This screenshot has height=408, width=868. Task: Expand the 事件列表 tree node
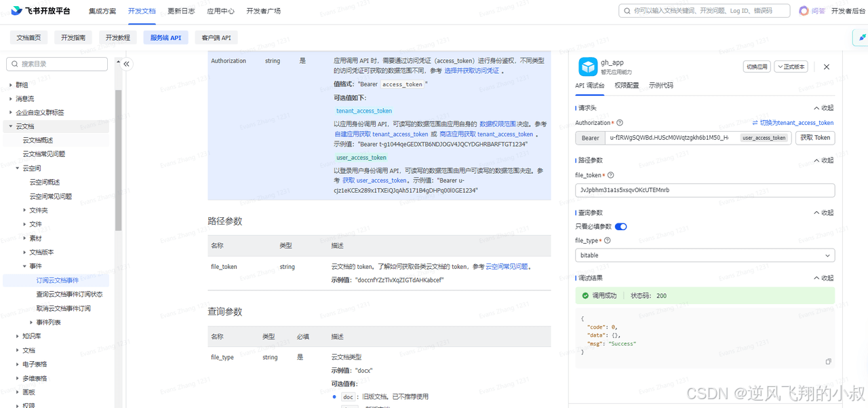(31, 322)
